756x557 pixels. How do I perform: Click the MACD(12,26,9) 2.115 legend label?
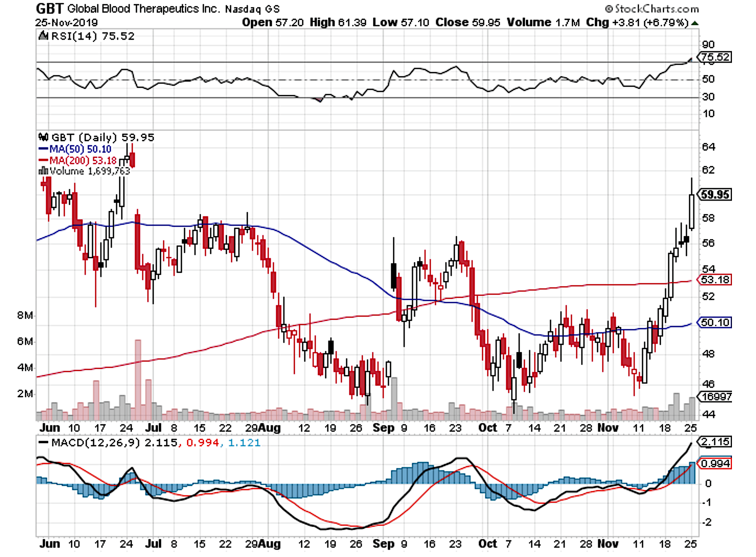tap(114, 443)
